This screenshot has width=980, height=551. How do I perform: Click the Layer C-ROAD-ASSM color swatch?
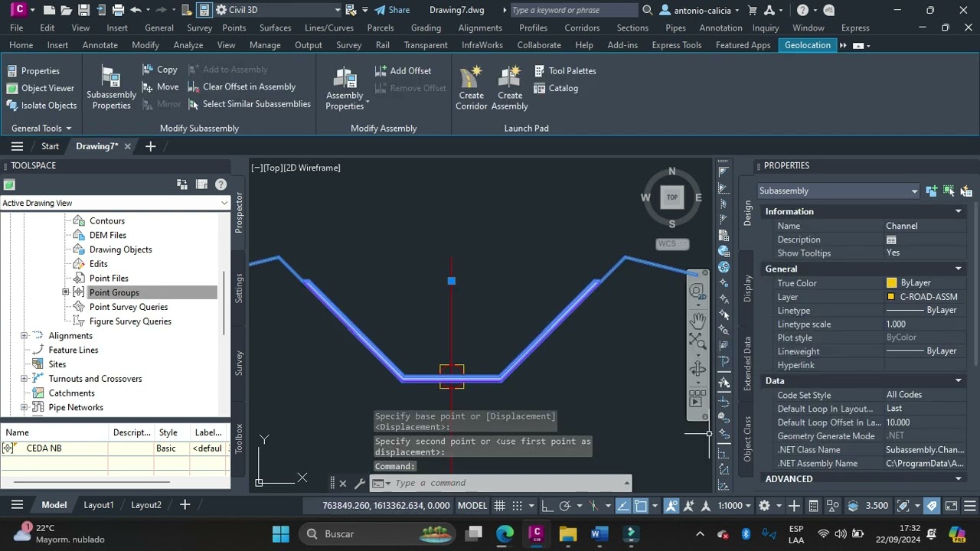tap(891, 297)
